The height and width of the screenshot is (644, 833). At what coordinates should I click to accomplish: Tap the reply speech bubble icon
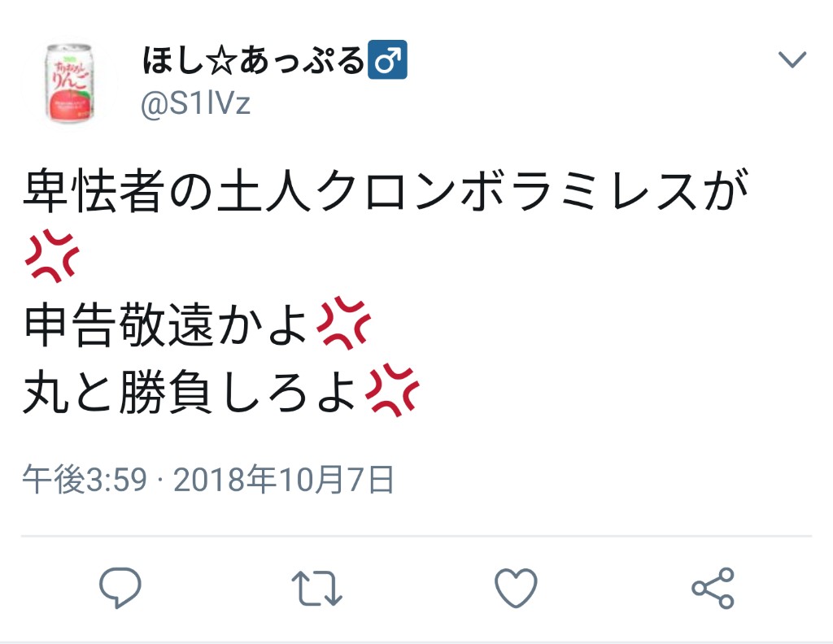120,587
